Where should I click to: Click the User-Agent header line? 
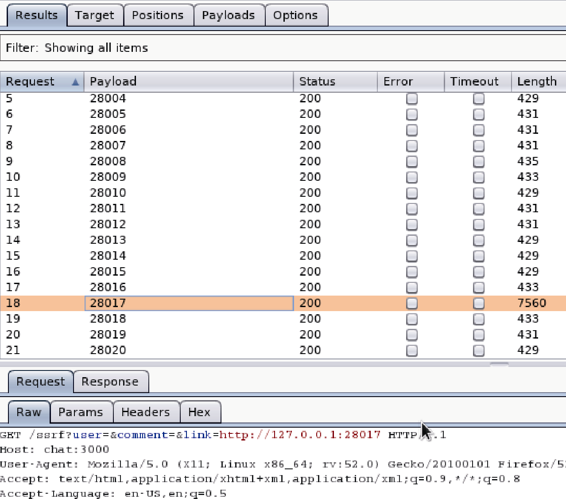coord(283,464)
